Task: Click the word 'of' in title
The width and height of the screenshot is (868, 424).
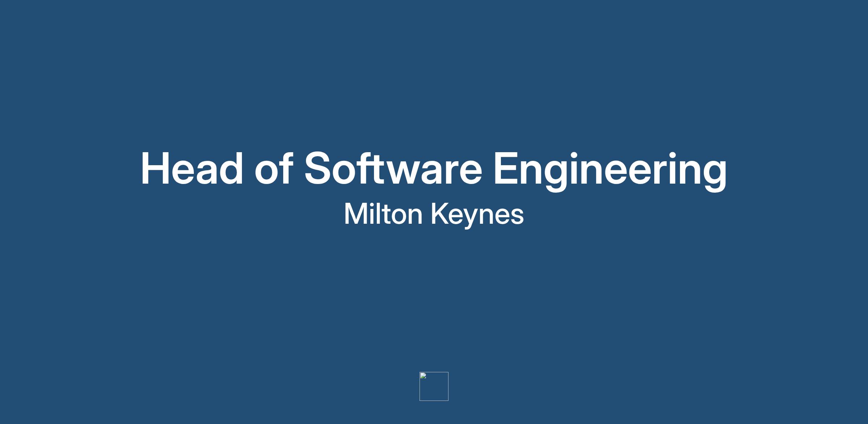Action: pyautogui.click(x=274, y=169)
